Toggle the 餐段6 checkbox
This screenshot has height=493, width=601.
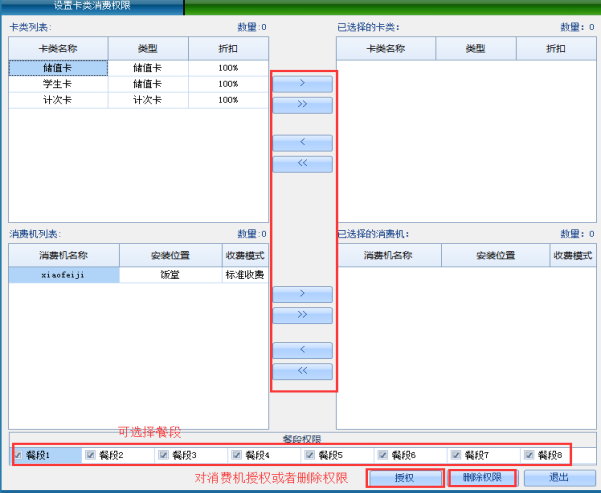point(383,455)
